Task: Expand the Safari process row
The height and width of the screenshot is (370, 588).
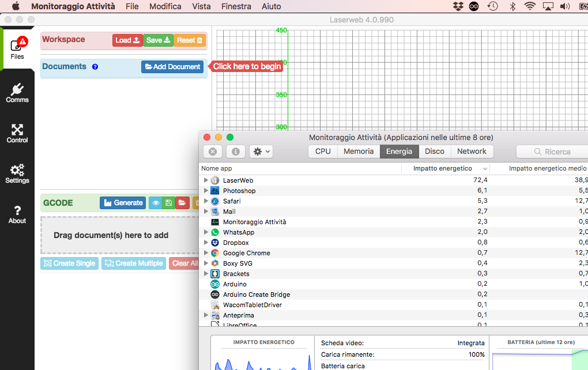Action: (206, 201)
